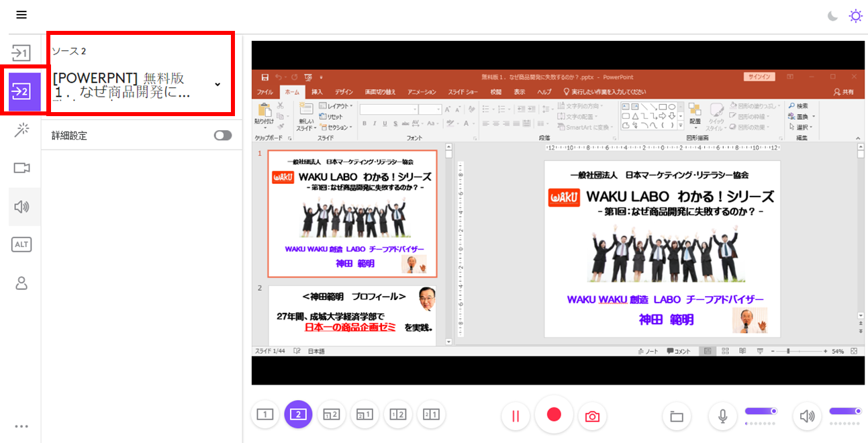The width and height of the screenshot is (868, 443).
Task: Click slide sorter view icon in PowerPoint preview
Action: point(726,351)
